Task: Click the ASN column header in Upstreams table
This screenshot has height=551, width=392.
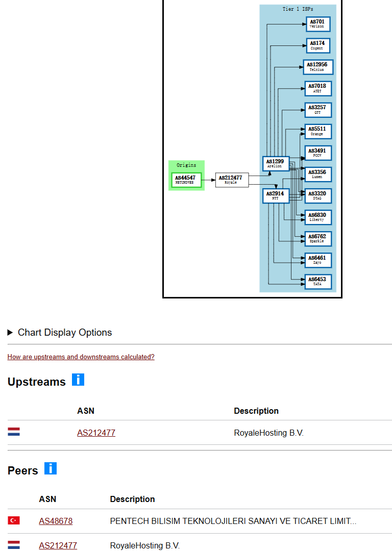Action: [86, 411]
